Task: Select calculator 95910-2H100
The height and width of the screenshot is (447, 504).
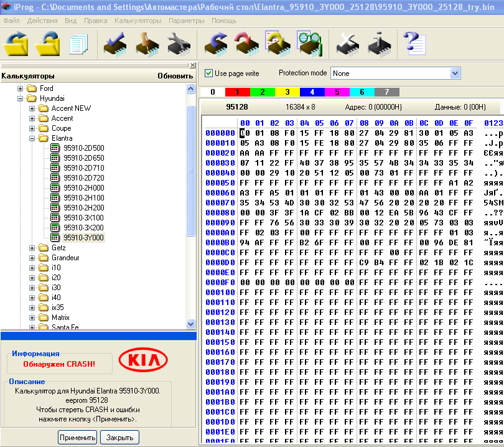Action: tap(83, 198)
